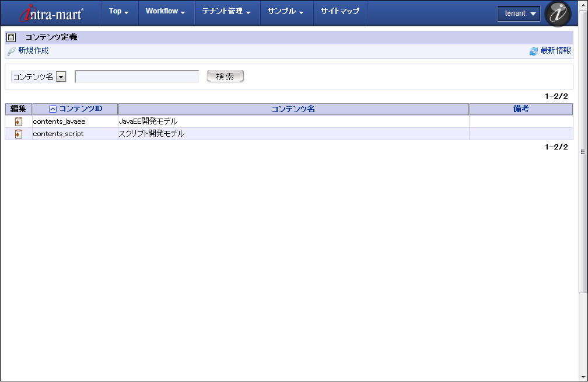Open the テナント管理 menu
Image resolution: width=588 pixels, height=382 pixels.
tap(226, 12)
